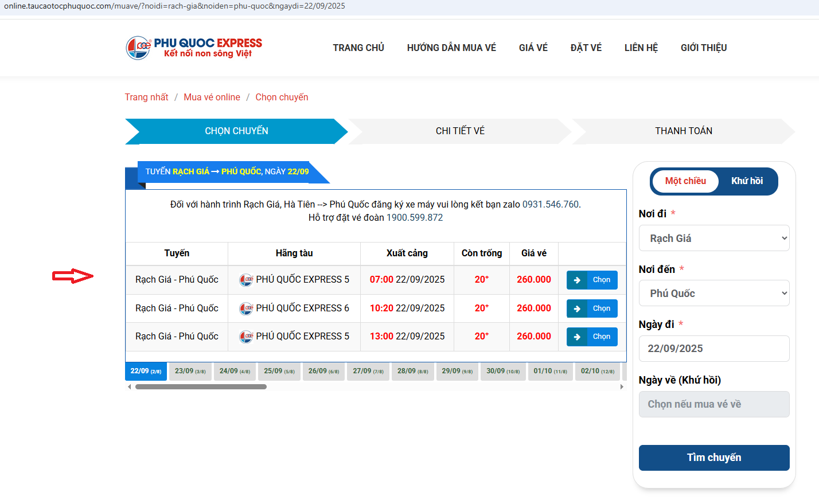Viewport: 819px width, 504px height.
Task: Click arrow icon of 10:20 Chọn button
Action: point(577,308)
